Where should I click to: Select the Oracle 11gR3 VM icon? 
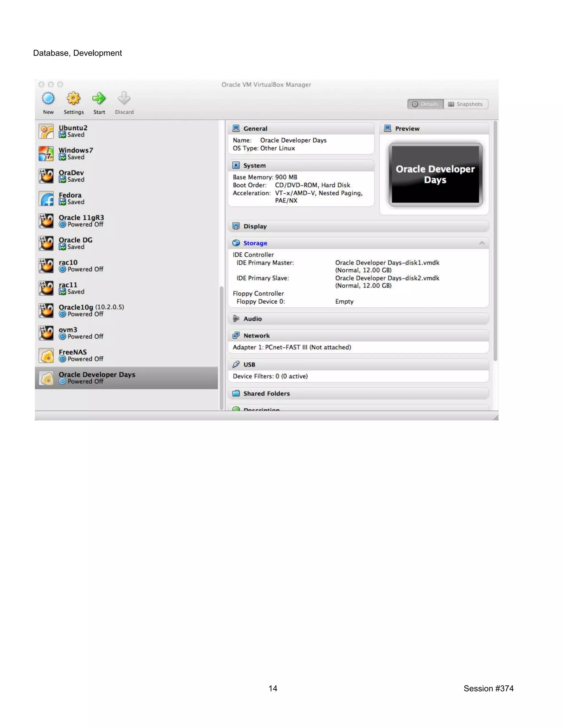point(46,221)
